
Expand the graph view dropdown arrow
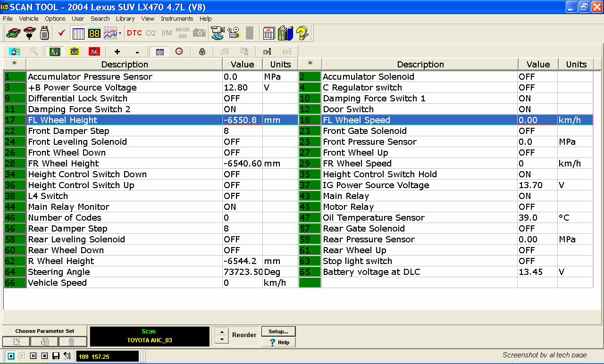pyautogui.click(x=120, y=33)
